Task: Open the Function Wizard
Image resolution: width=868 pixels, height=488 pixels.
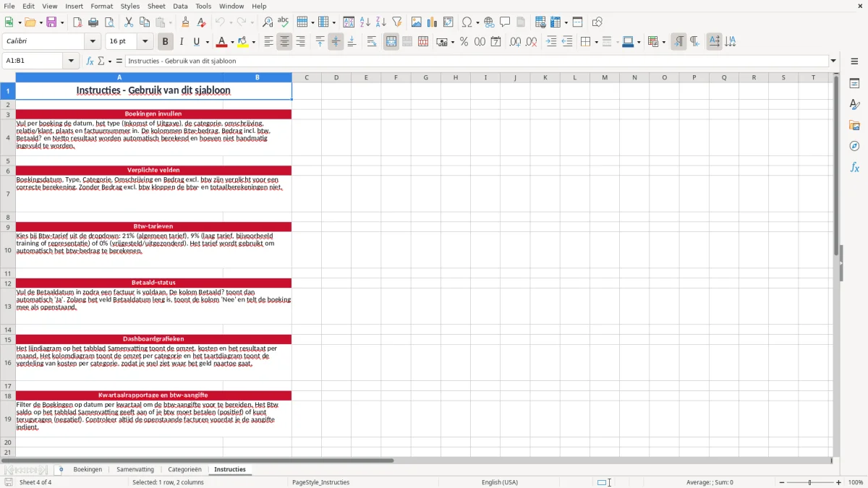Action: 90,61
